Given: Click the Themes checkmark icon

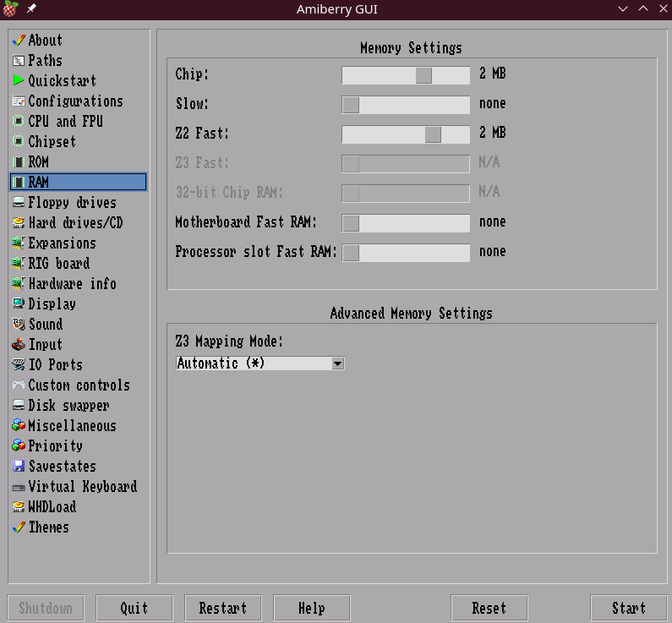Looking at the screenshot, I should tap(19, 527).
